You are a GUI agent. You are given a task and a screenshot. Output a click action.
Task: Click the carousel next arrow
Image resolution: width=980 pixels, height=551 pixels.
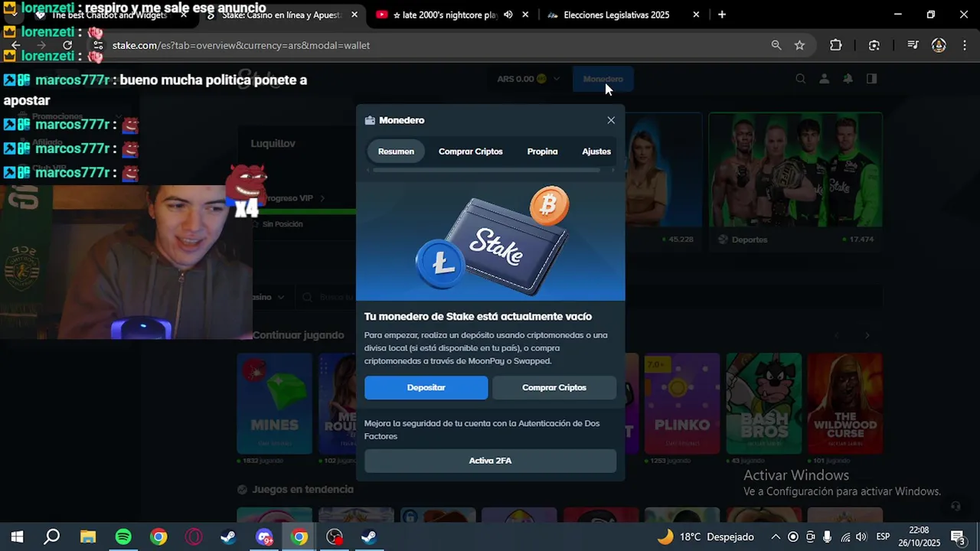(x=867, y=335)
